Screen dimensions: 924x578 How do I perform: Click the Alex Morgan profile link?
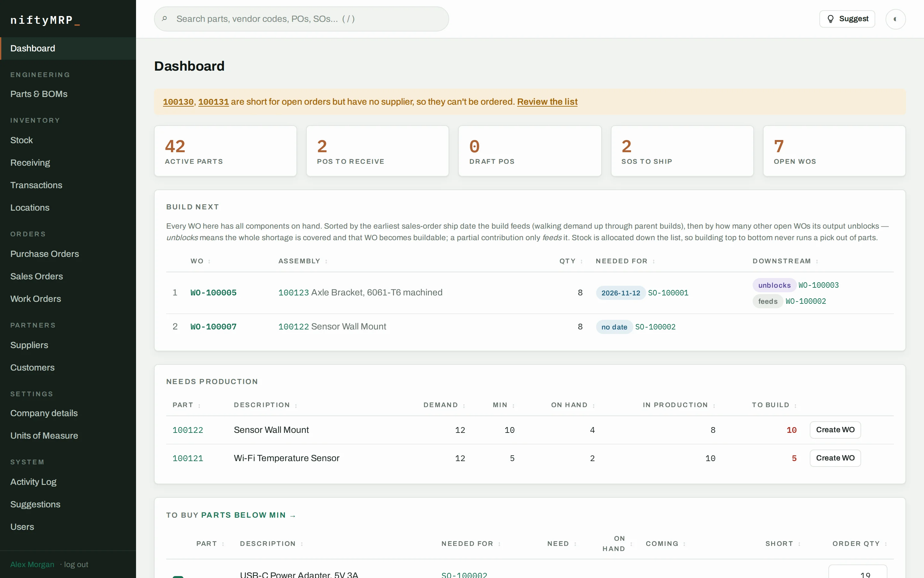tap(32, 564)
